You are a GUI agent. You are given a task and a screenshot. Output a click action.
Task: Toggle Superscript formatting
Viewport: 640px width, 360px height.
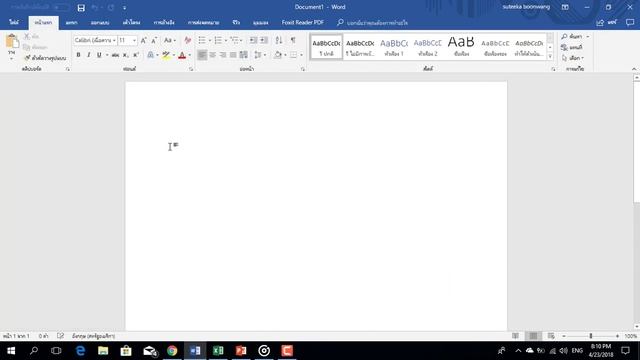(136, 55)
